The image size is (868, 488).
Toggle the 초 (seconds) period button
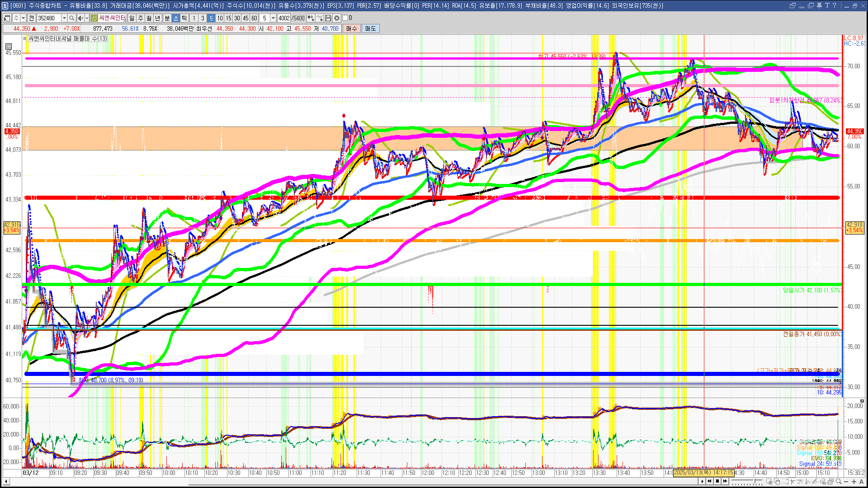tap(175, 18)
